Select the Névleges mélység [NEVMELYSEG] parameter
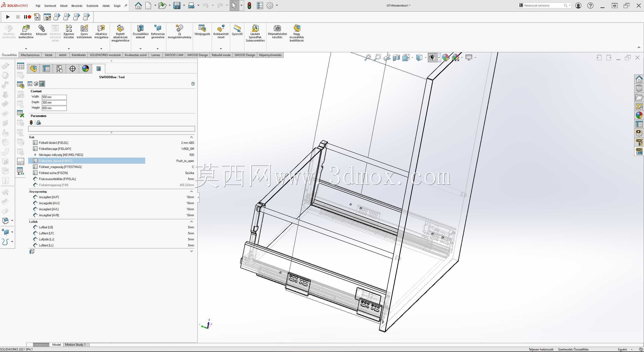Screen dimensions: 644x352 click(111, 155)
